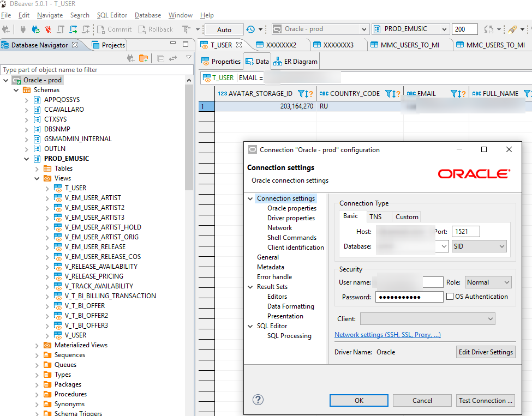Open SQL Editor script icon in toolbar
The width and height of the screenshot is (532, 416).
point(61,29)
